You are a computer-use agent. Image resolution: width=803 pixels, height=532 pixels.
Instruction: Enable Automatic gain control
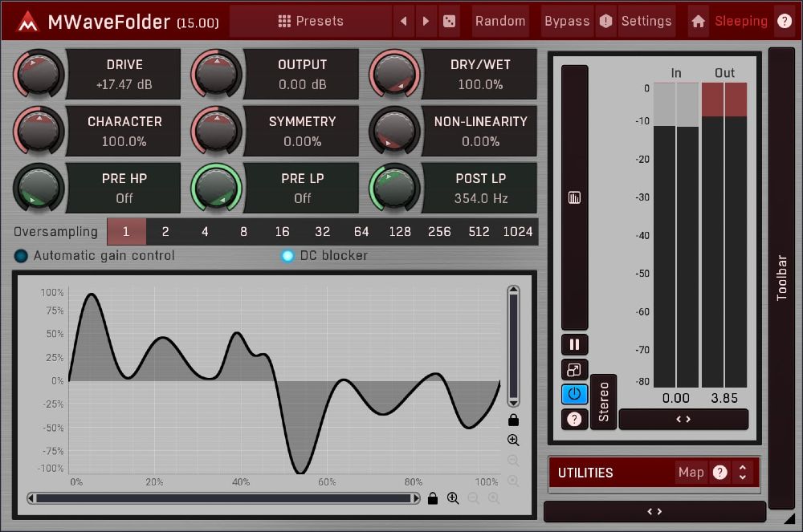(x=95, y=255)
